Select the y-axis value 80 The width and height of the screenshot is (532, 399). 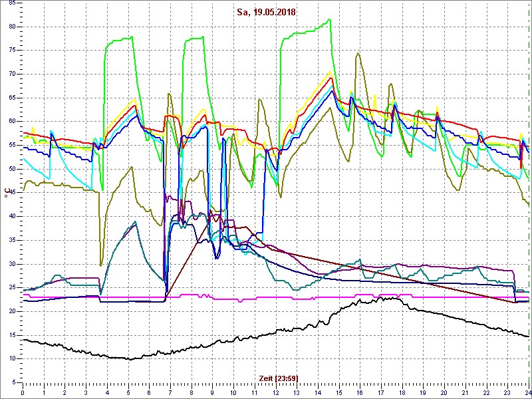click(x=11, y=27)
